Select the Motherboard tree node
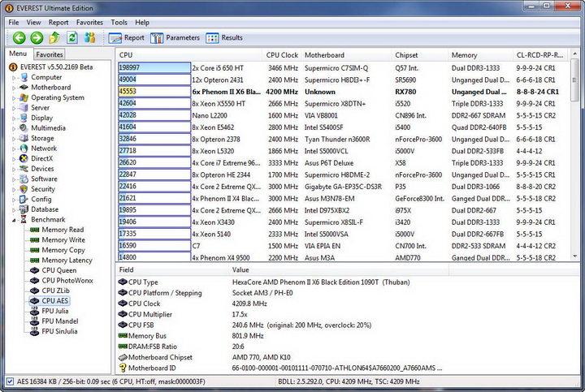The height and width of the screenshot is (392, 585). [50, 87]
